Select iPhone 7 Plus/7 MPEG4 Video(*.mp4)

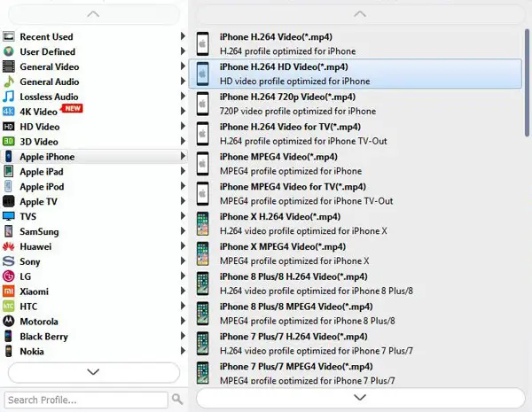[356, 372]
